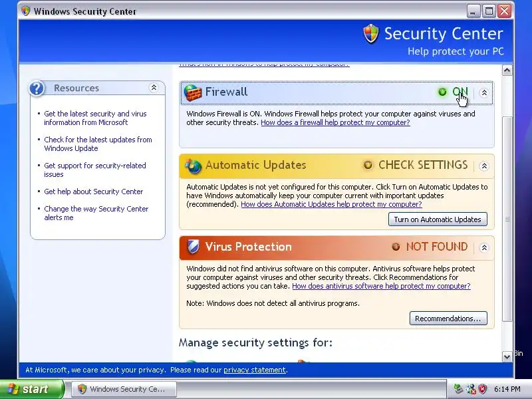
Task: Open latest security and virus information link
Action: 95,118
